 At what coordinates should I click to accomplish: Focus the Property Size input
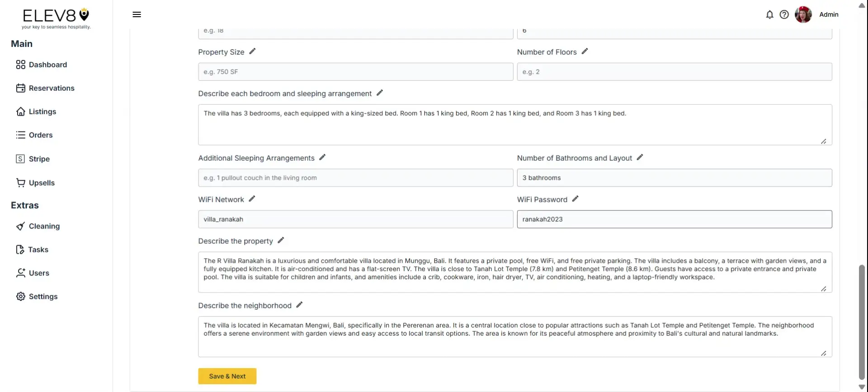click(x=355, y=72)
